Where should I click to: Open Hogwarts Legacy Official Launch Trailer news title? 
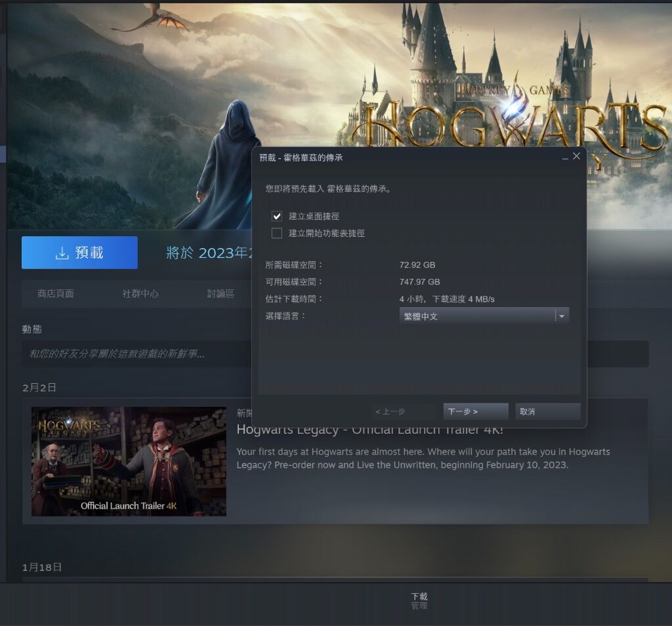[x=370, y=430]
